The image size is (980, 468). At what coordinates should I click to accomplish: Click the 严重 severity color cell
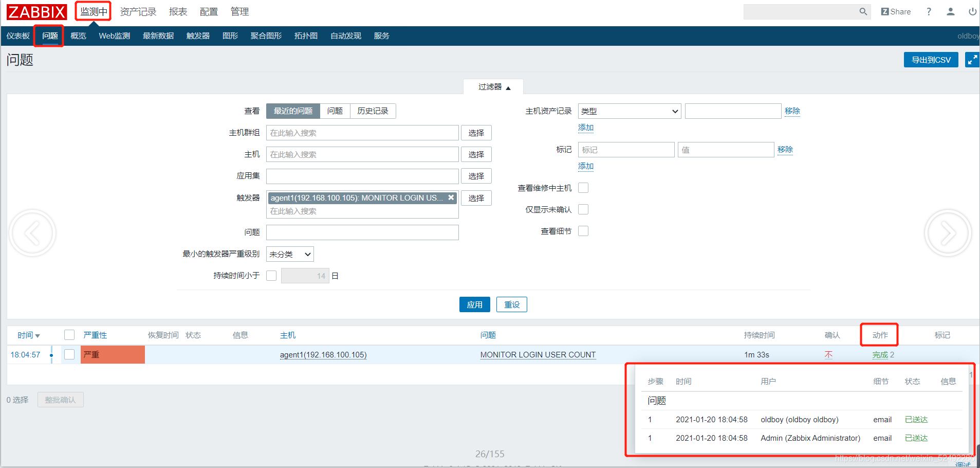(x=113, y=355)
